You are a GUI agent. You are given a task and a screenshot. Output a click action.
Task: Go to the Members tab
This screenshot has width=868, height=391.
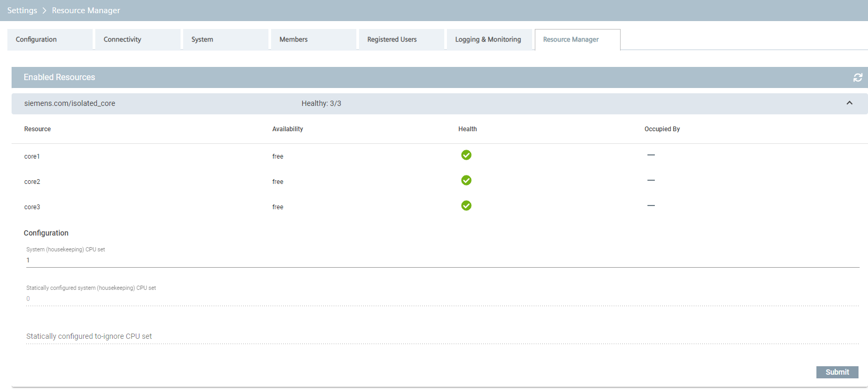313,40
